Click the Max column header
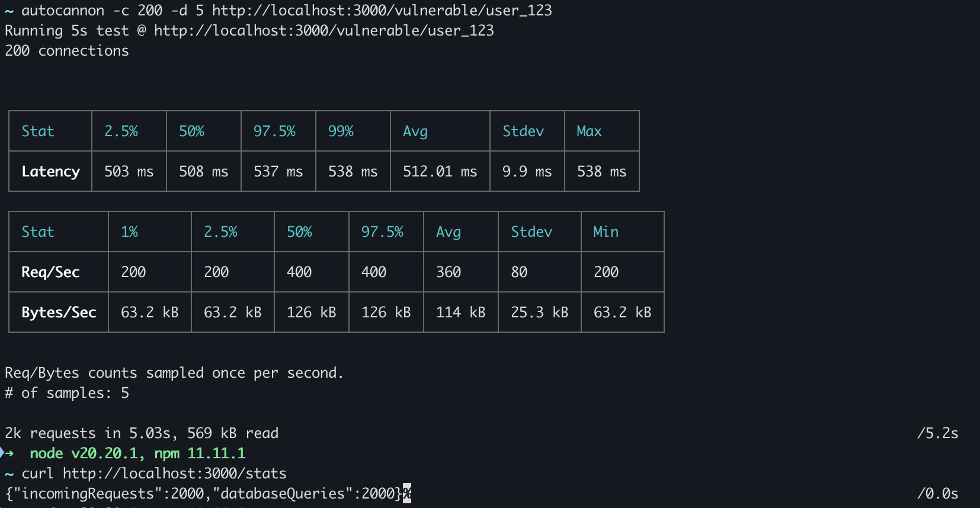 (x=589, y=131)
